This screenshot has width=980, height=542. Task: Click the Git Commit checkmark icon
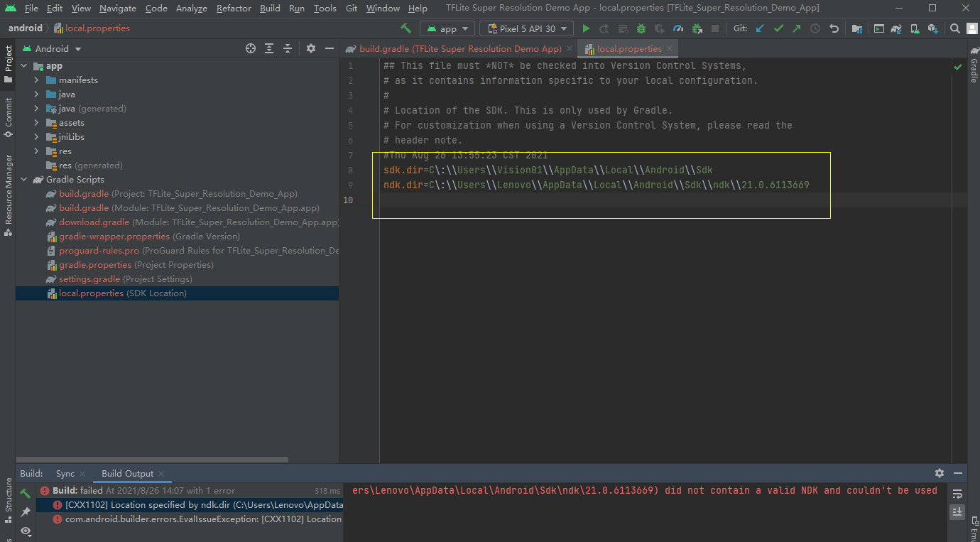[x=778, y=28]
